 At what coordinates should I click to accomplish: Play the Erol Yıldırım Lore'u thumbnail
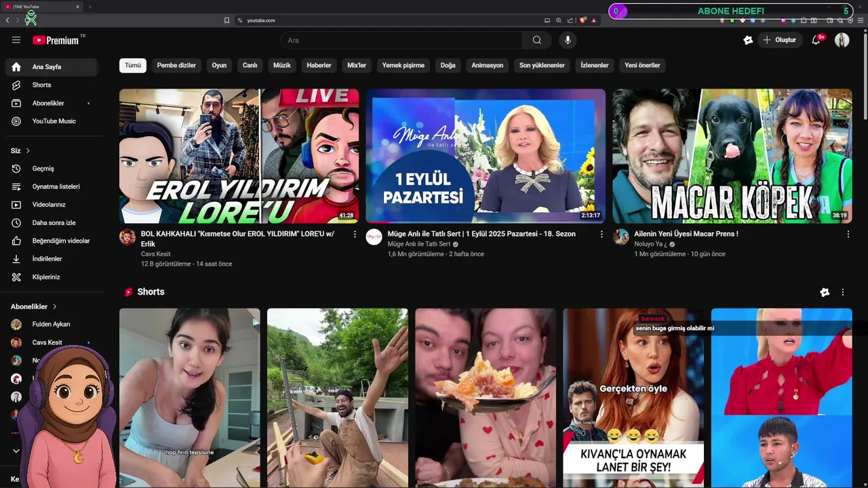click(x=239, y=156)
